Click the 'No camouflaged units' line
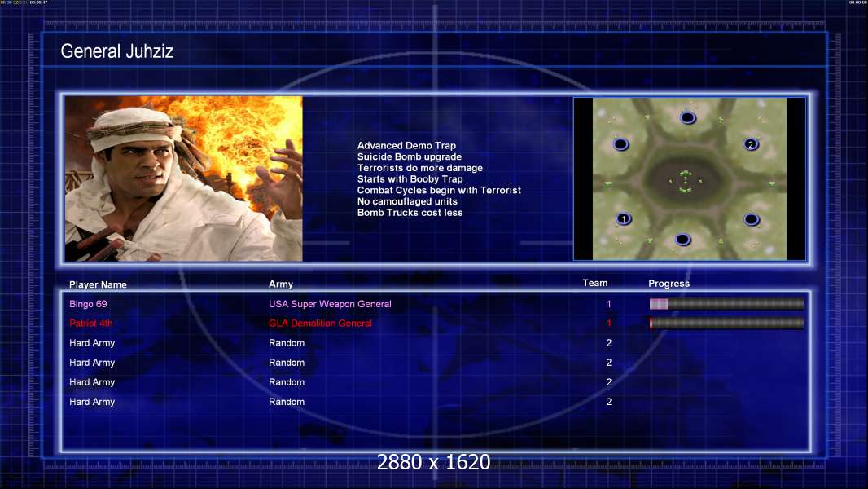Image resolution: width=868 pixels, height=489 pixels. point(407,201)
